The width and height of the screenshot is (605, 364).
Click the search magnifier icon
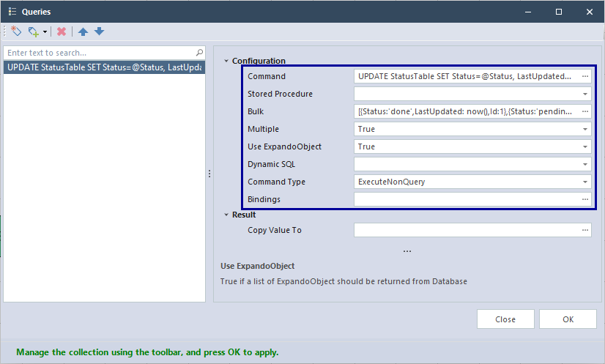tap(199, 53)
